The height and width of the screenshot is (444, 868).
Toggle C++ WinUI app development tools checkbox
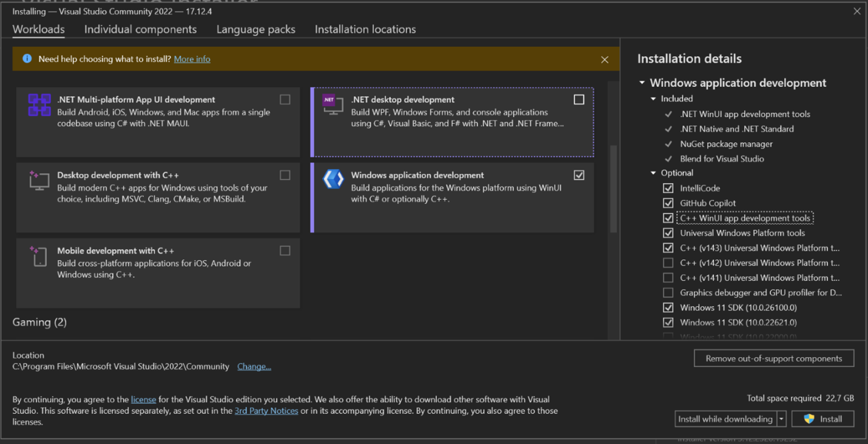coord(668,218)
